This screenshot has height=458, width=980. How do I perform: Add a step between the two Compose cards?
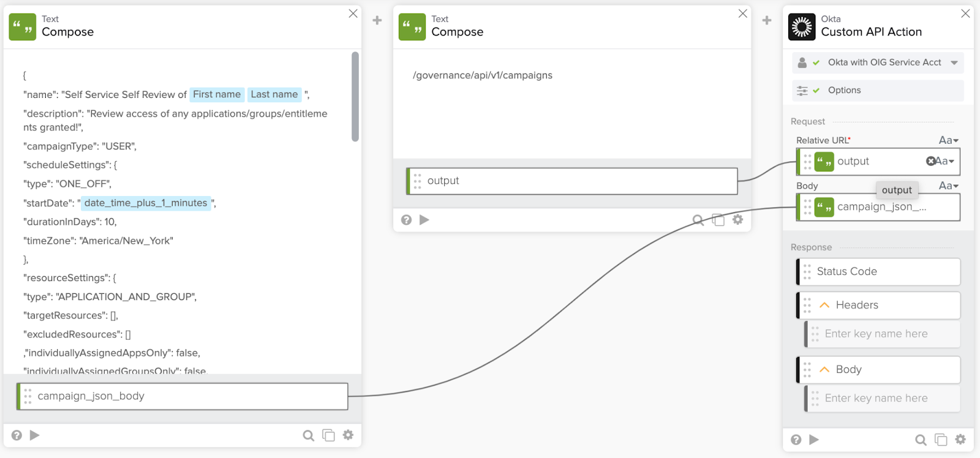[377, 21]
